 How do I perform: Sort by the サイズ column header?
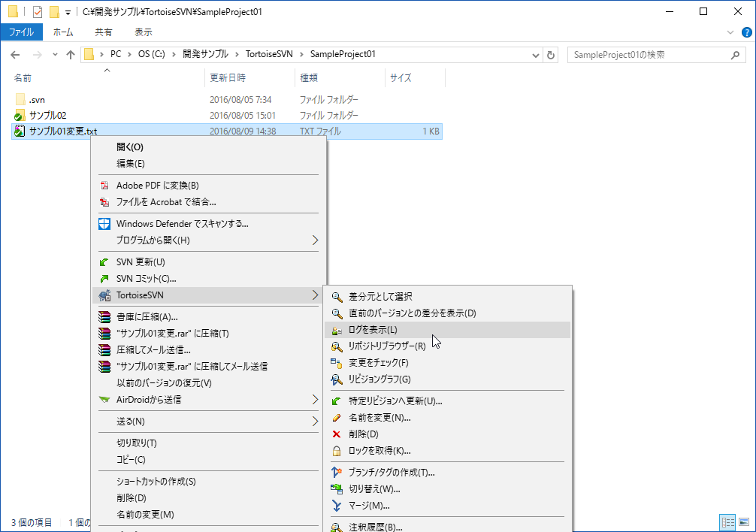pyautogui.click(x=415, y=77)
